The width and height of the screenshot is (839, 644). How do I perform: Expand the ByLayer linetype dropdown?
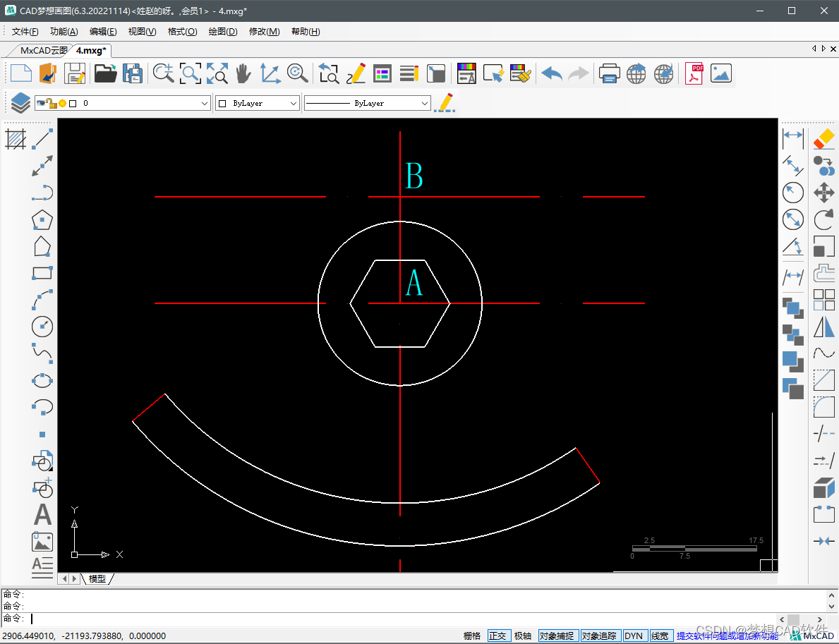click(x=425, y=103)
